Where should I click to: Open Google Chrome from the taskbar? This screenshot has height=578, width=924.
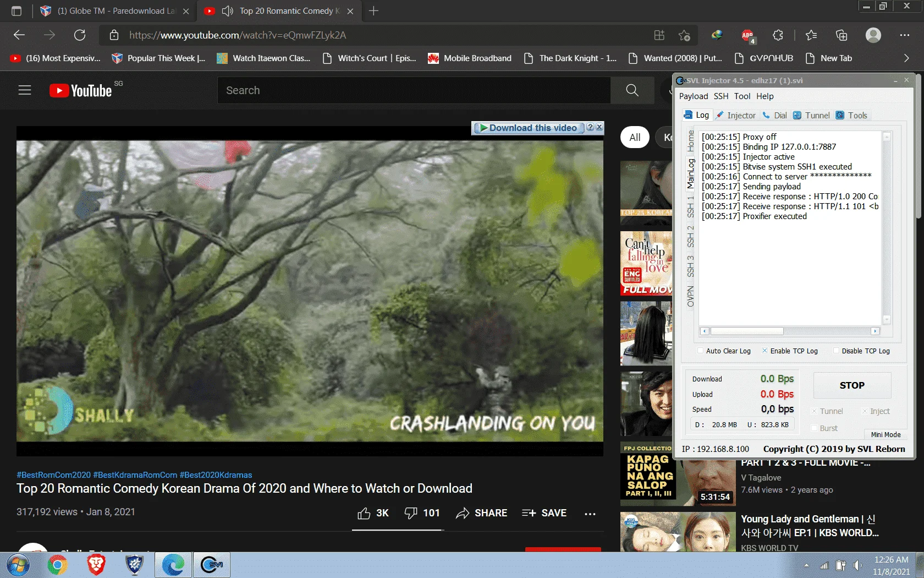coord(57,565)
